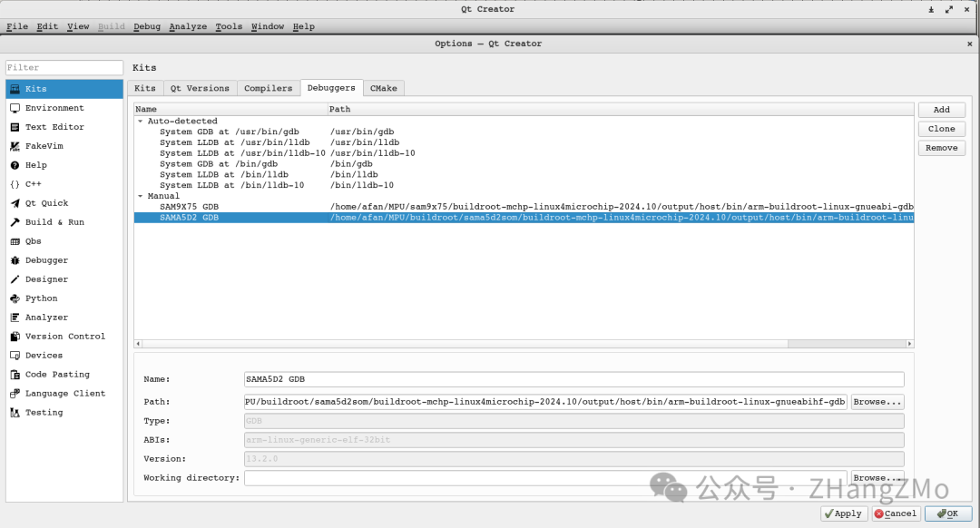This screenshot has height=528, width=980.
Task: Open the File menu
Action: (17, 26)
